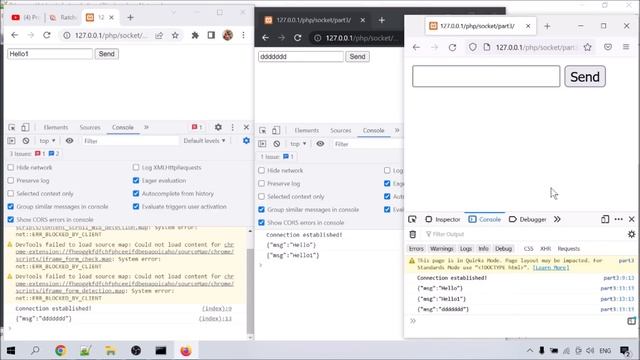Enable Selected context only in left DevTools
640x360 pixels.
[x=11, y=194]
